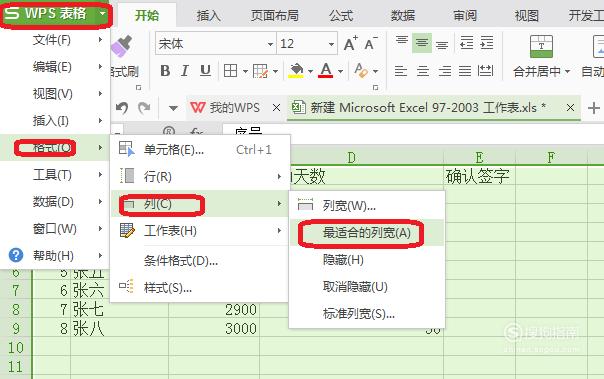Choose 样式(S)... entry
604x379 pixels.
click(x=200, y=288)
